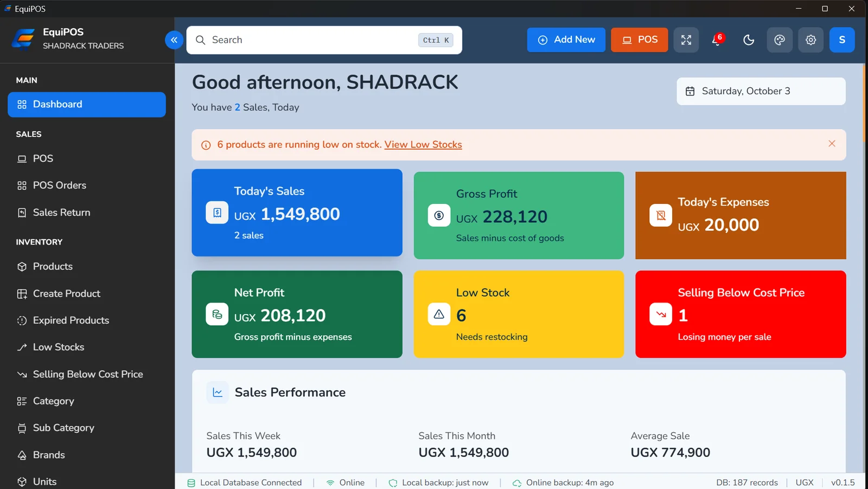Focus the Search field
Image resolution: width=868 pixels, height=489 pixels.
(x=324, y=40)
